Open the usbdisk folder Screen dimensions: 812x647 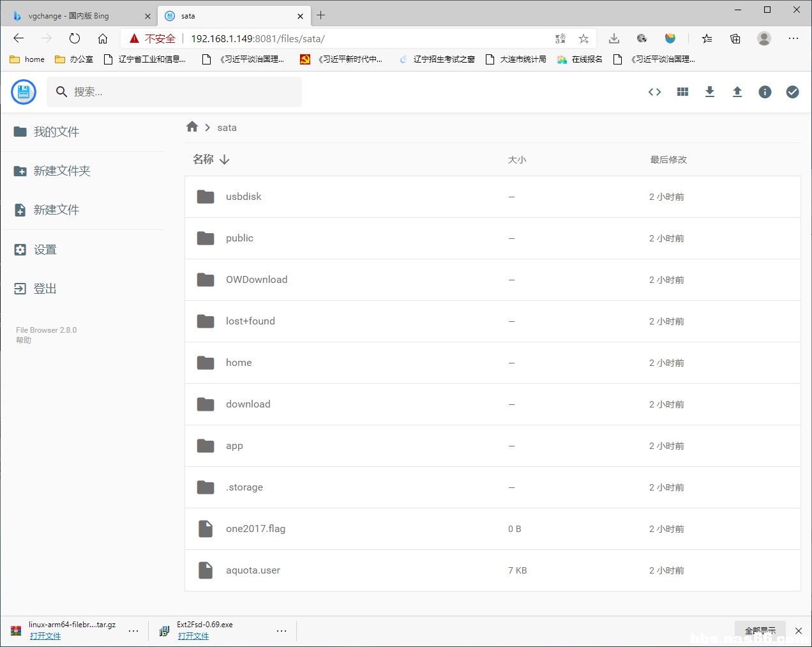pyautogui.click(x=243, y=197)
